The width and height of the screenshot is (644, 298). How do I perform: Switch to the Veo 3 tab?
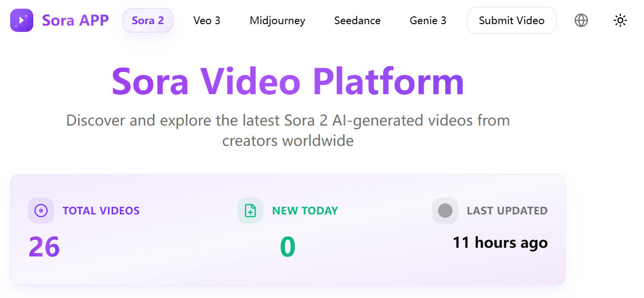click(x=207, y=20)
